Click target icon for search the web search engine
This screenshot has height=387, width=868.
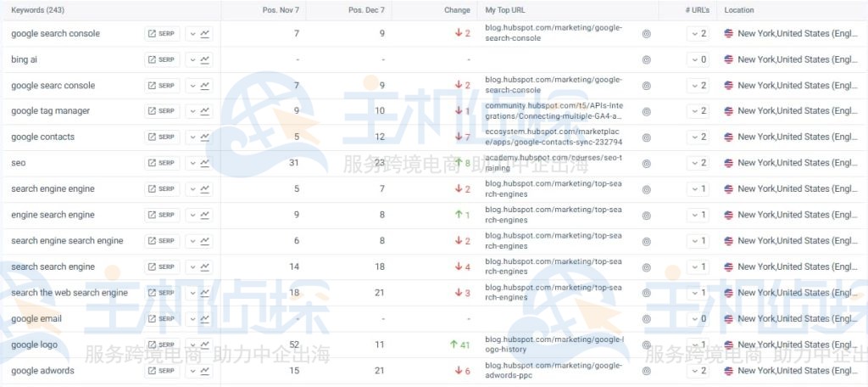coord(646,293)
